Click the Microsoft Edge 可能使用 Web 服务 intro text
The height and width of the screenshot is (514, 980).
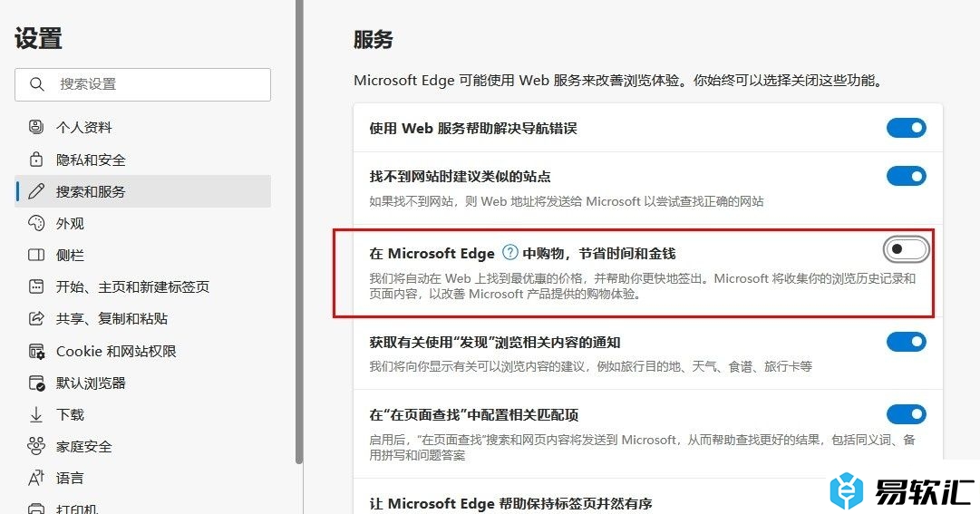point(619,80)
